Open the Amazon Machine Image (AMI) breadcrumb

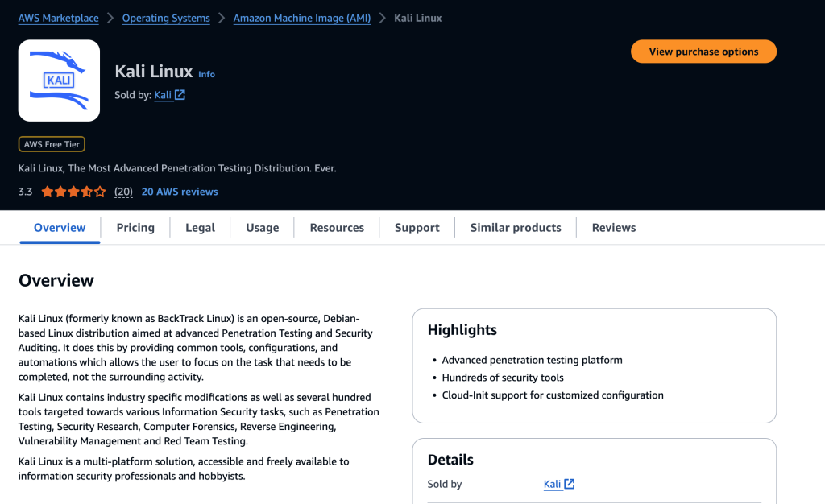click(301, 18)
